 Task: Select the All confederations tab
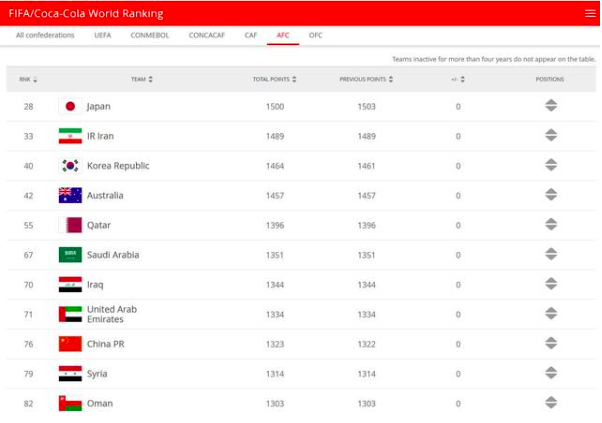click(45, 35)
